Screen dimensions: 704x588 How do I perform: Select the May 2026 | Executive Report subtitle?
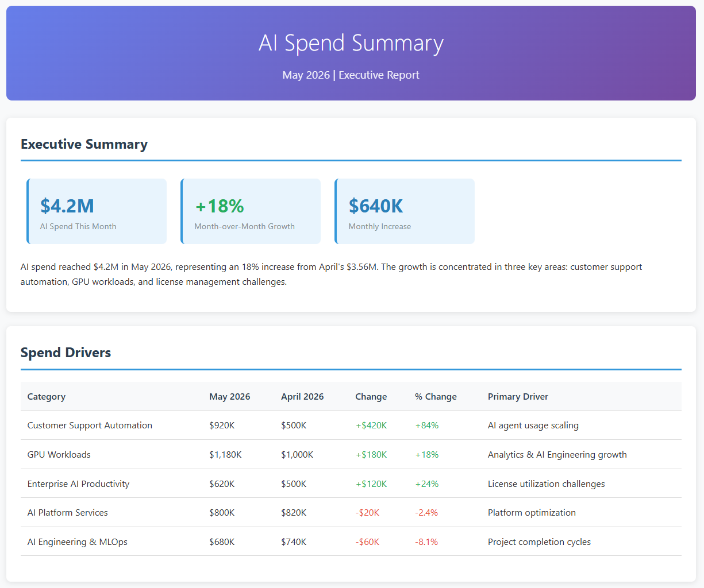351,75
